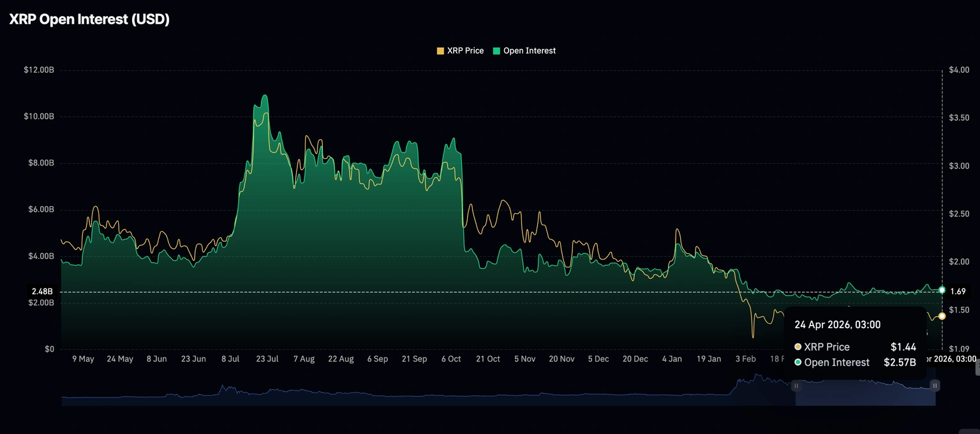Image resolution: width=980 pixels, height=434 pixels.
Task: Toggle Open Interest legend series
Action: point(524,50)
